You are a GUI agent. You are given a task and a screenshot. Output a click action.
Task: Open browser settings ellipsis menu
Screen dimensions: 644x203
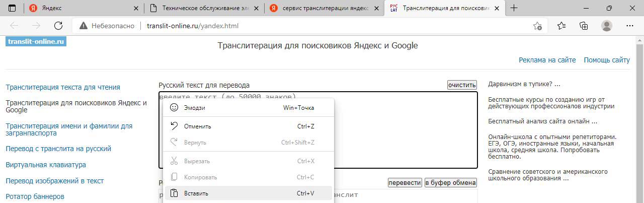(629, 26)
